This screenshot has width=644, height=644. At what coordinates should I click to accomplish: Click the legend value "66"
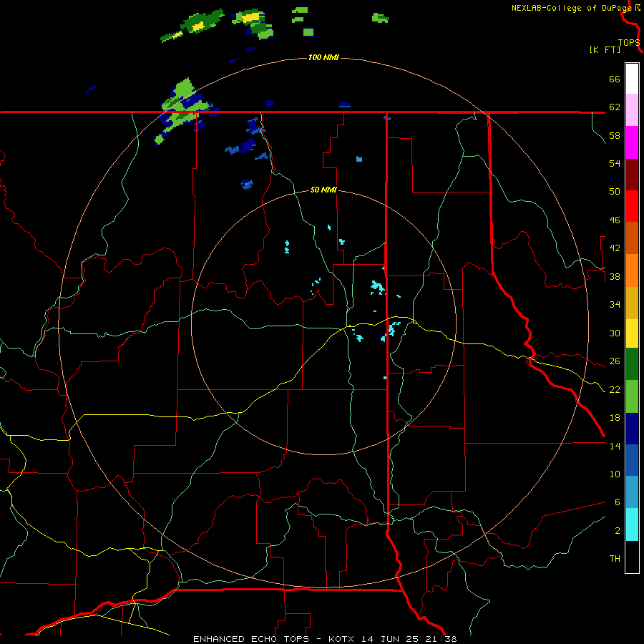coord(615,79)
